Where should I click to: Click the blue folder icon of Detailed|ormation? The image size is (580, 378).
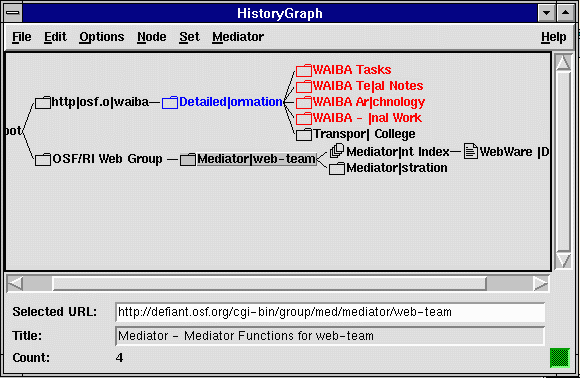[x=170, y=102]
